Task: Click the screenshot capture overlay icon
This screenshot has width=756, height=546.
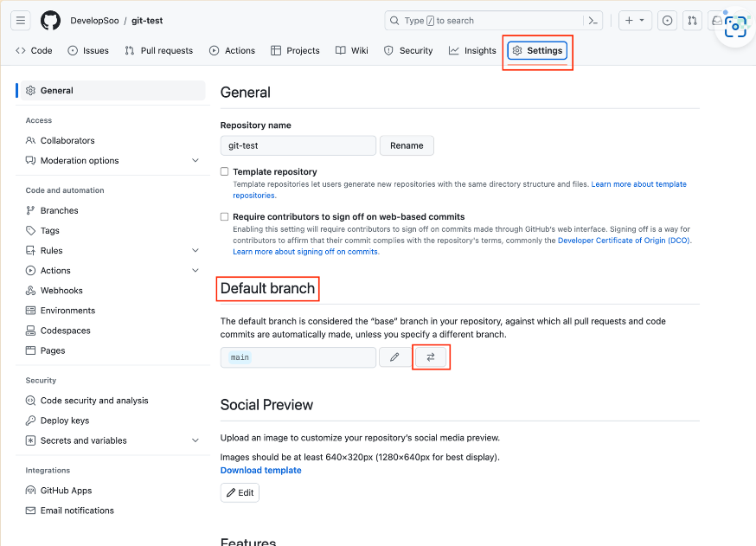Action: point(735,27)
